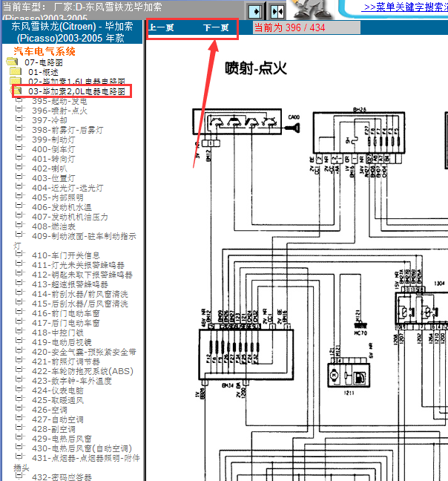This screenshot has width=448, height=481.
Task: Open page 430-电热后风窗(自动空调)
Action: pos(82,448)
